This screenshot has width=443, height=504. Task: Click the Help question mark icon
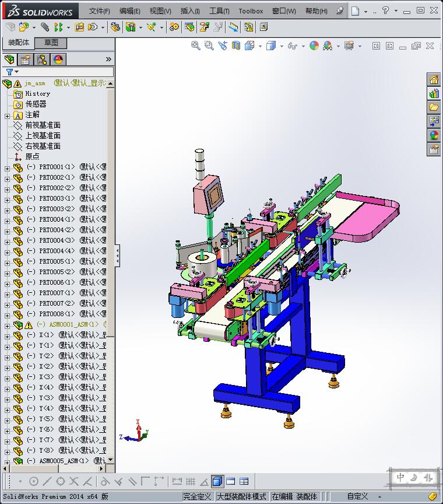pos(385,10)
